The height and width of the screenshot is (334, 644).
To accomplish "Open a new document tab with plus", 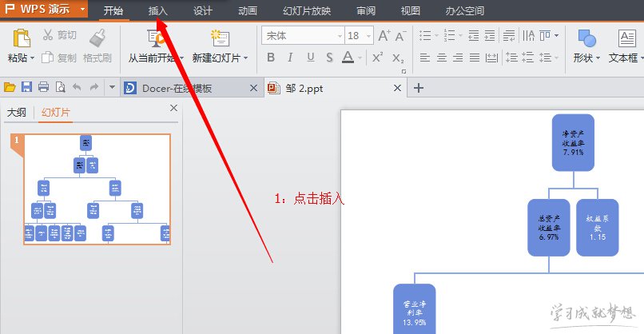I will [x=419, y=88].
